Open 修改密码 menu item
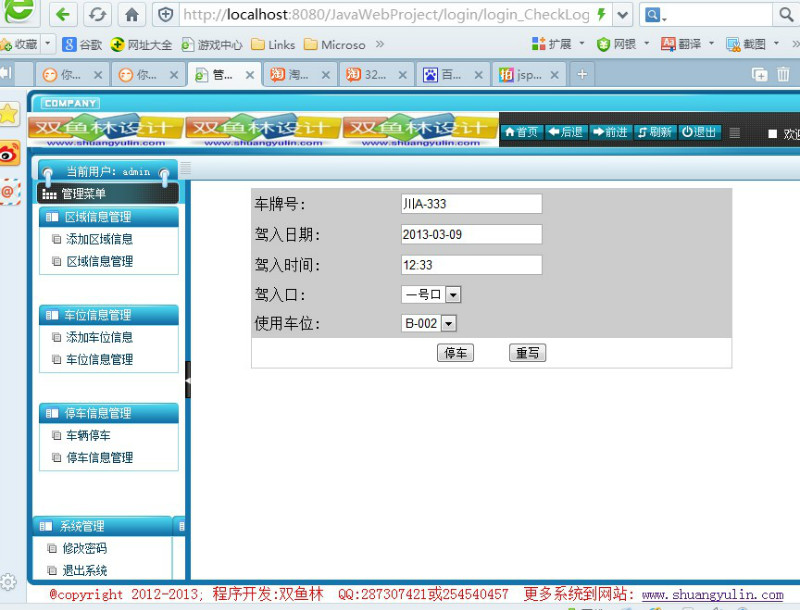The image size is (800, 610). point(84,548)
